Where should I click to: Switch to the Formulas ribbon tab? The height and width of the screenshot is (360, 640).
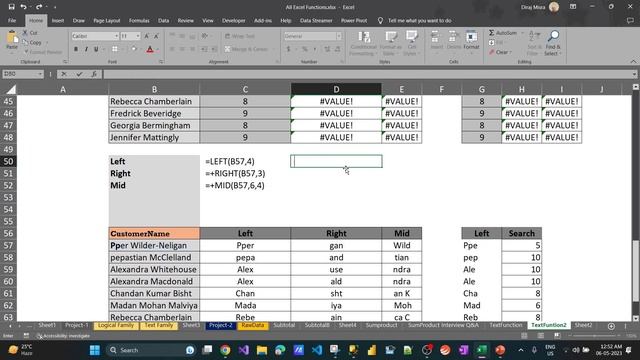[139, 20]
